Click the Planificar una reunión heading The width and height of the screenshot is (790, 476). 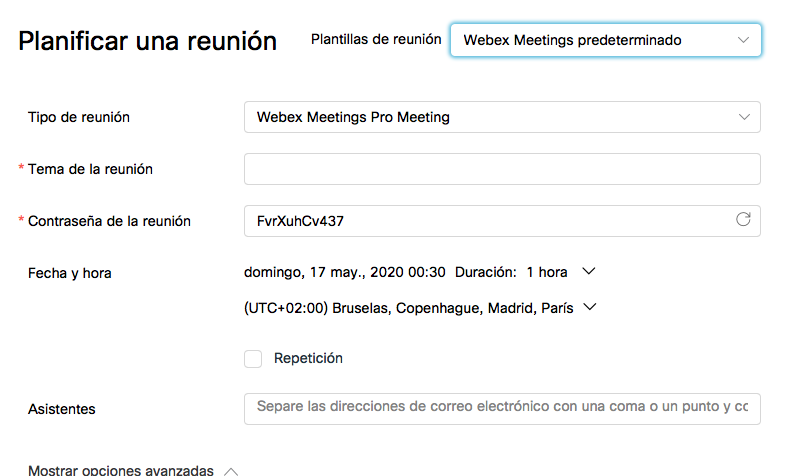(x=148, y=41)
